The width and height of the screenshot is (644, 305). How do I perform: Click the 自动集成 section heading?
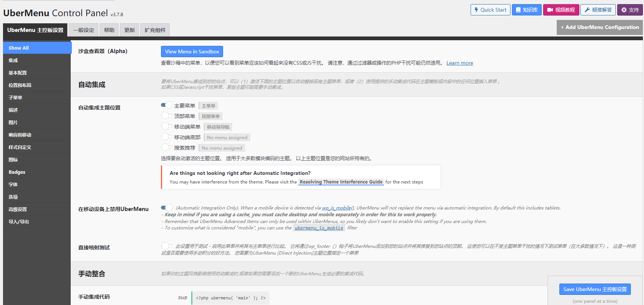(92, 85)
